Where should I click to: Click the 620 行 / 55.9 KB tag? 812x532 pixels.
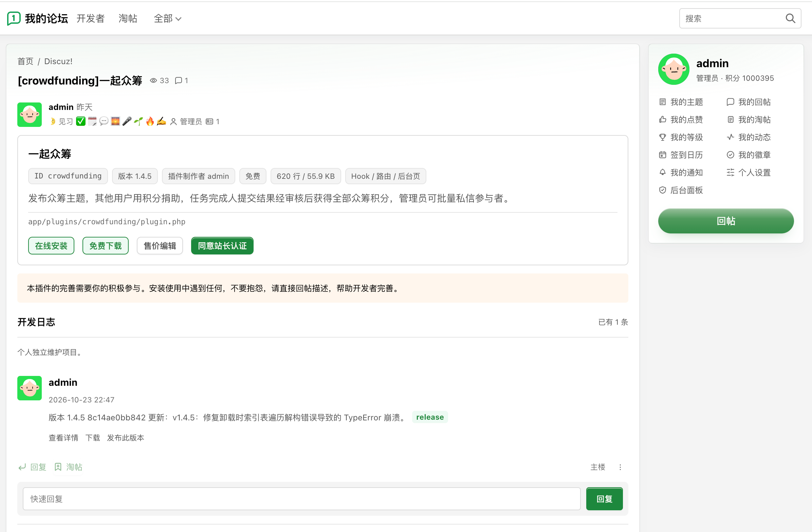tap(306, 176)
